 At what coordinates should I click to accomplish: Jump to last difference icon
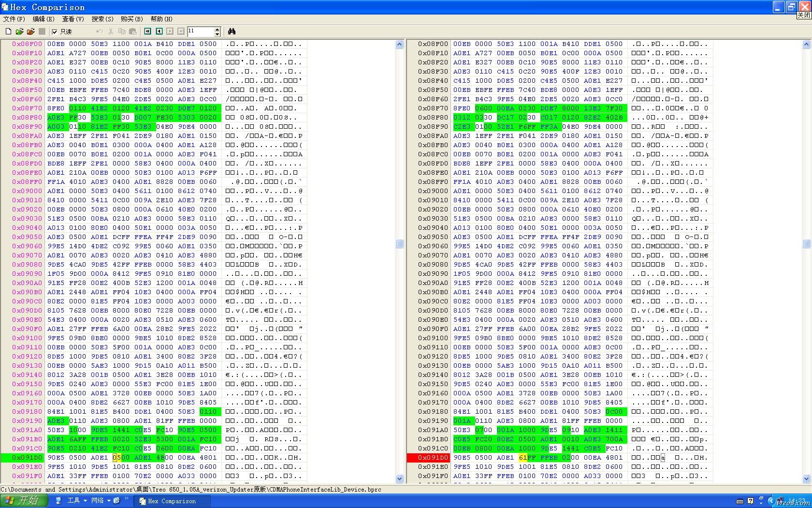pyautogui.click(x=181, y=31)
